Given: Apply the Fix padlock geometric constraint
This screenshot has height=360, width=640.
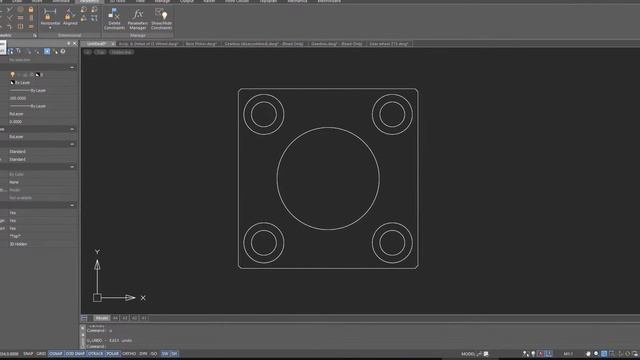Looking at the screenshot, I should pos(31,9).
